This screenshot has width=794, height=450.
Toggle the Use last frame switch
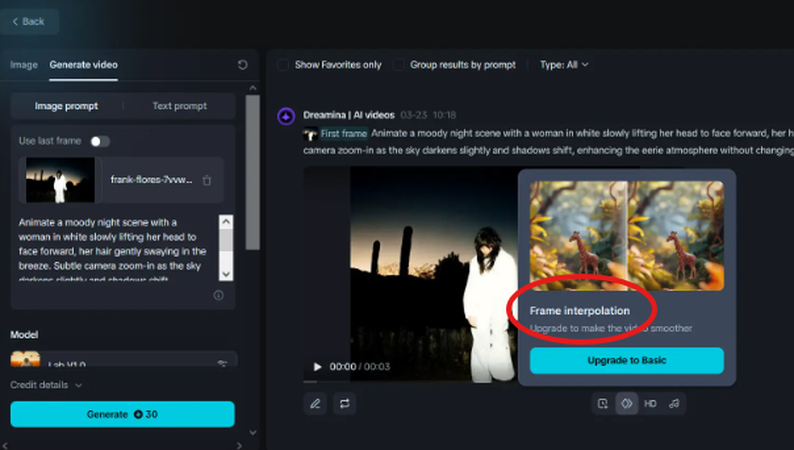100,141
